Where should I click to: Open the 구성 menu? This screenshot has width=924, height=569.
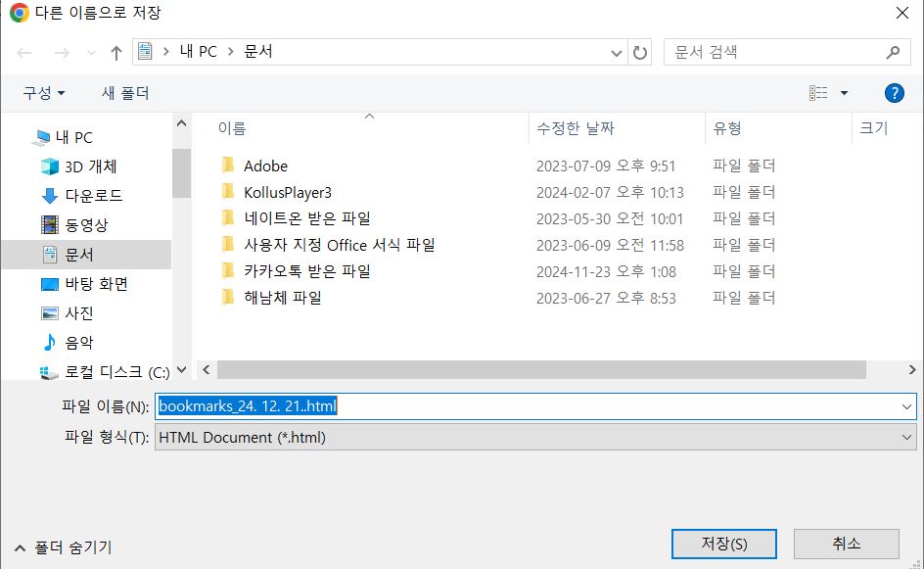click(x=44, y=93)
